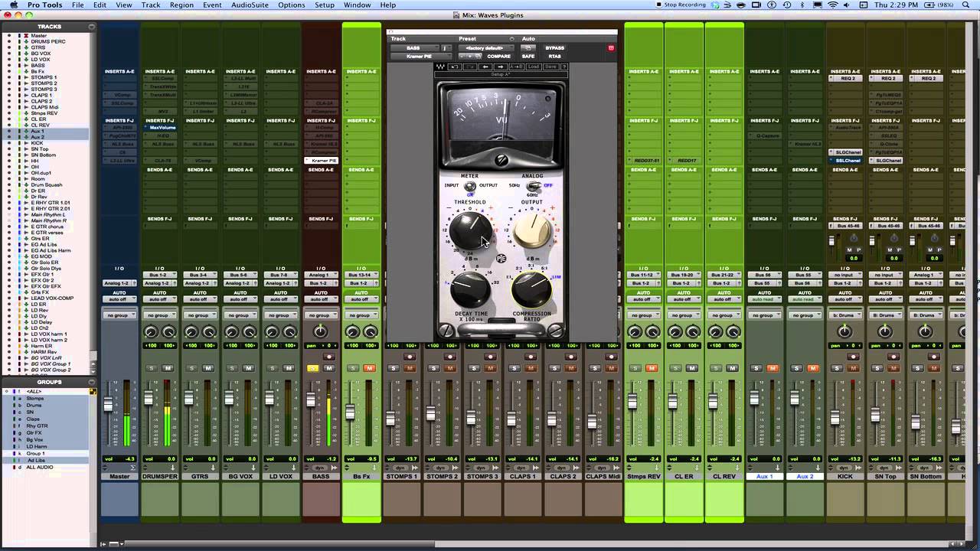Open the BASS track Analog 1 input dropdown
The height and width of the screenshot is (551, 980).
321,275
